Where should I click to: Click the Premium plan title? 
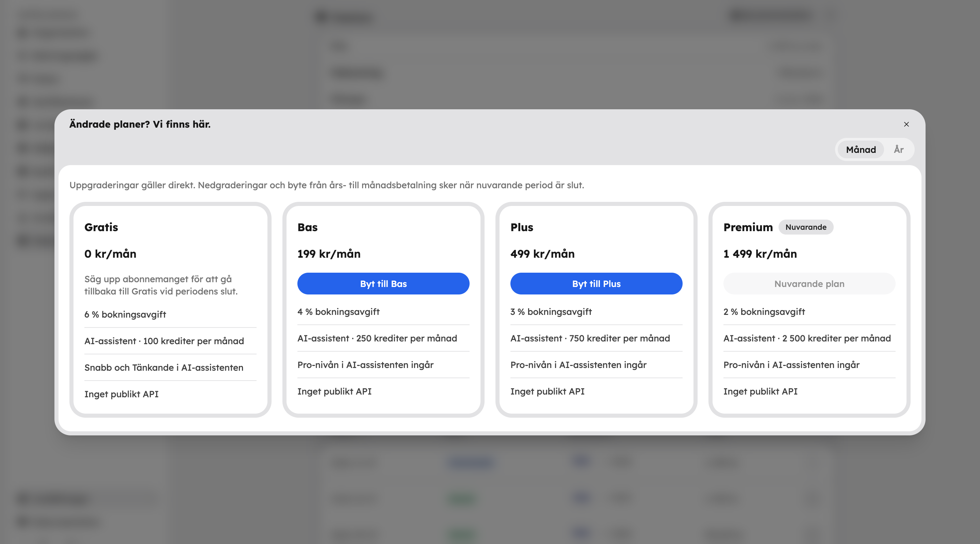pyautogui.click(x=748, y=227)
